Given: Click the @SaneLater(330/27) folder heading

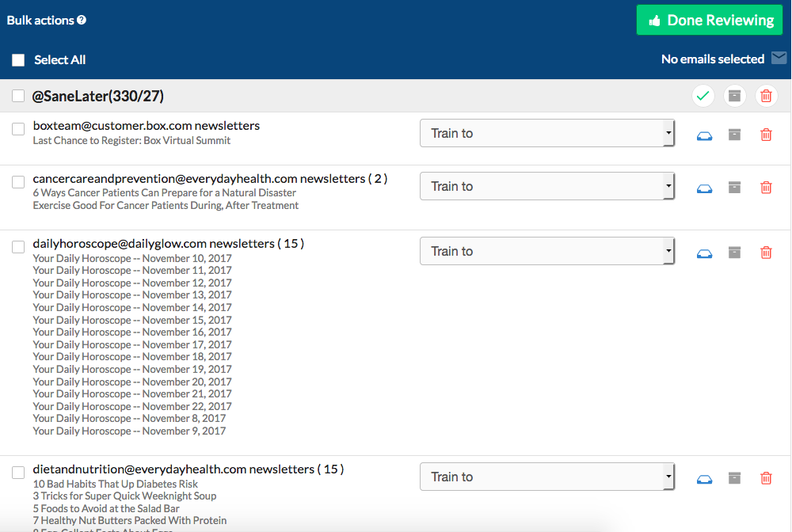Looking at the screenshot, I should tap(98, 96).
